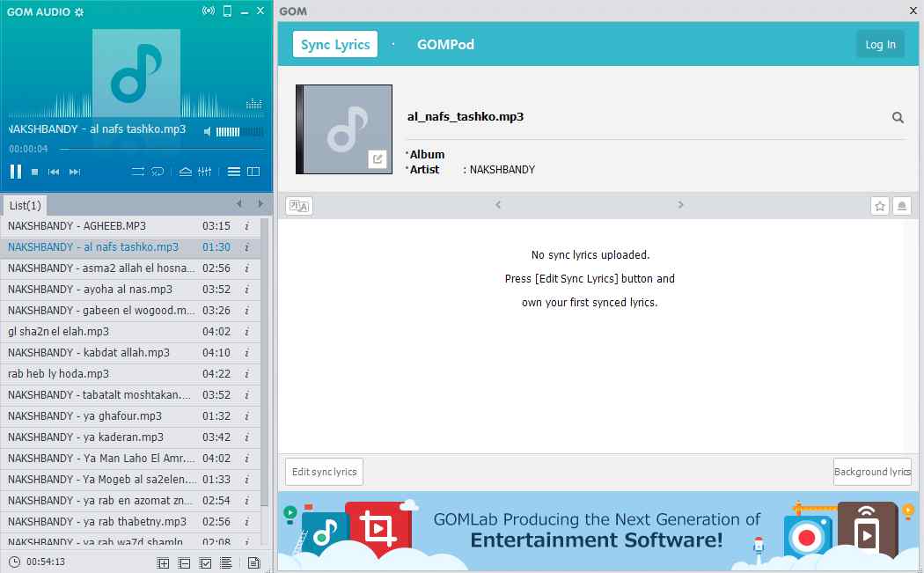Skip to next track
Viewport: 924px width, 573px height.
click(x=75, y=172)
